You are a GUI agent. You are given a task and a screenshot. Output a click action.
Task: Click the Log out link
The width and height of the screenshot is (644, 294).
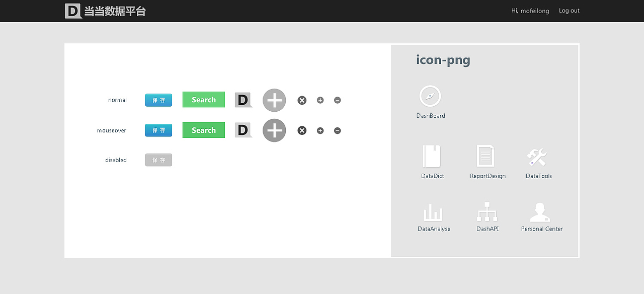tap(569, 11)
